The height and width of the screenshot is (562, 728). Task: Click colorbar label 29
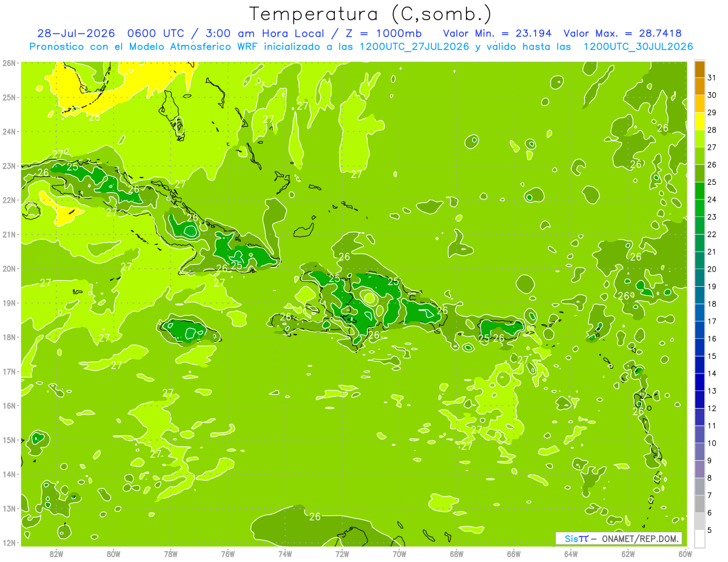712,113
